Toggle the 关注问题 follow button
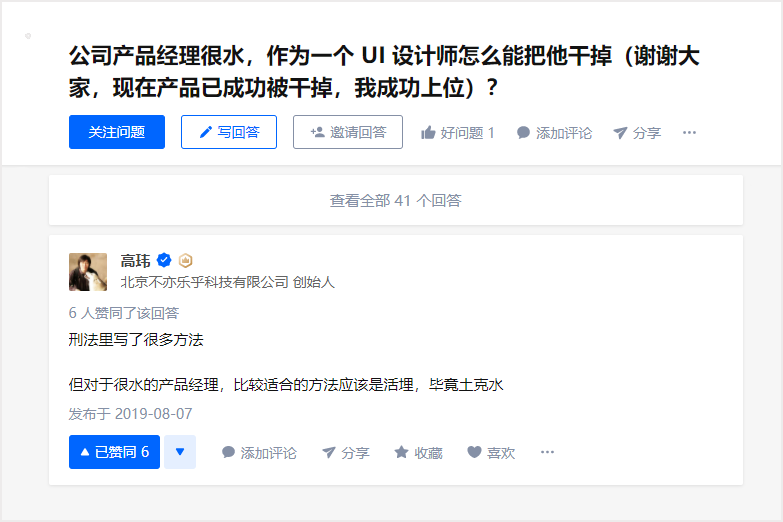 (x=117, y=132)
